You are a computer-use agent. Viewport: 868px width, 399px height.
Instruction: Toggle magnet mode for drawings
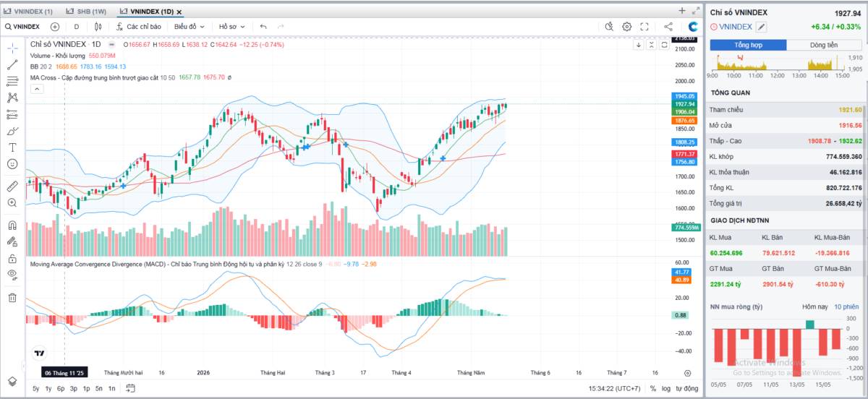tap(12, 225)
